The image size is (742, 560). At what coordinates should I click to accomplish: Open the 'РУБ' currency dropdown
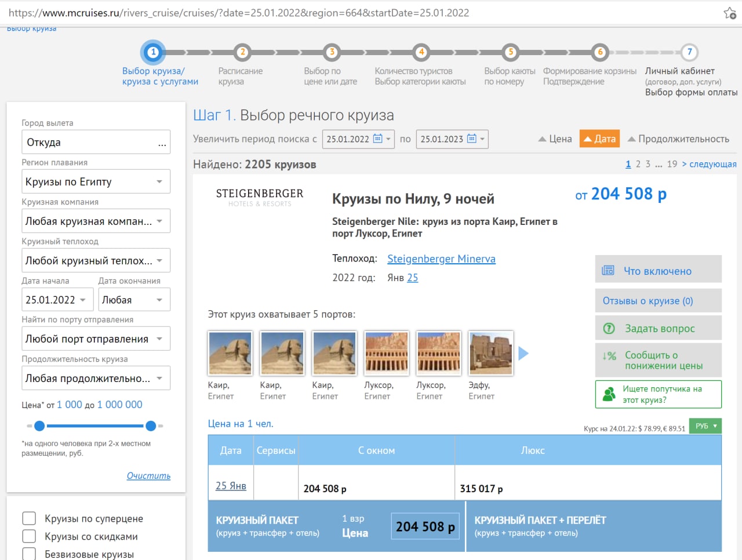click(x=705, y=426)
